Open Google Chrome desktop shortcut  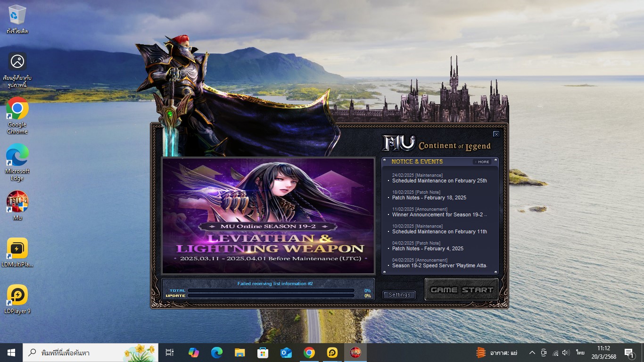17,115
